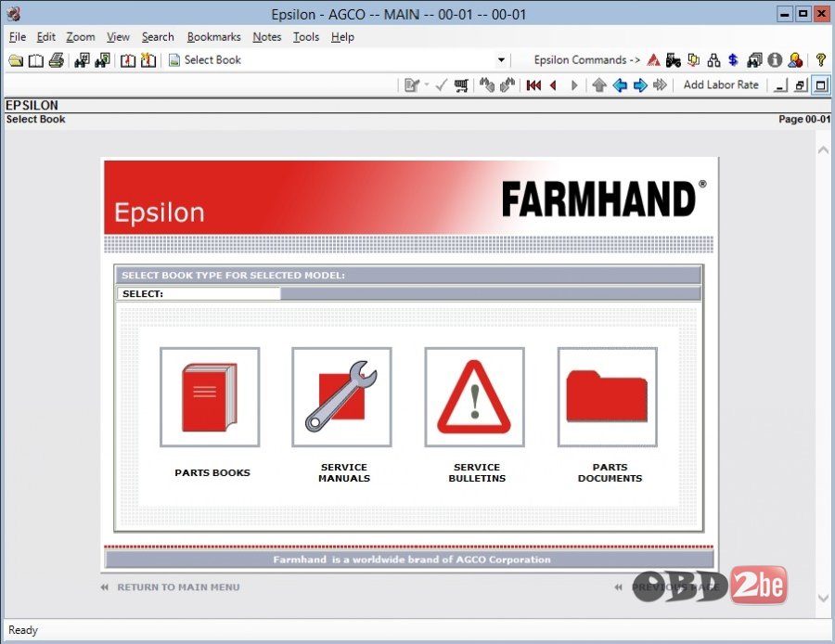
Task: Click the gray up arrow icon
Action: pos(599,85)
